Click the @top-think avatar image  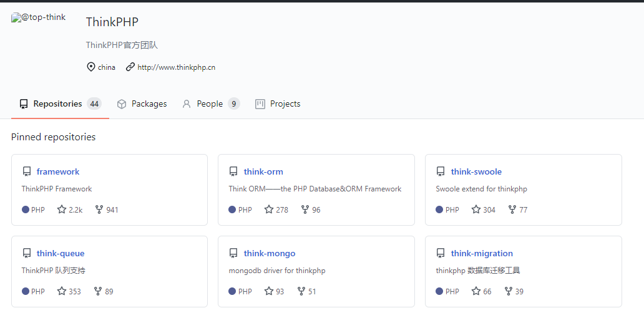38,17
